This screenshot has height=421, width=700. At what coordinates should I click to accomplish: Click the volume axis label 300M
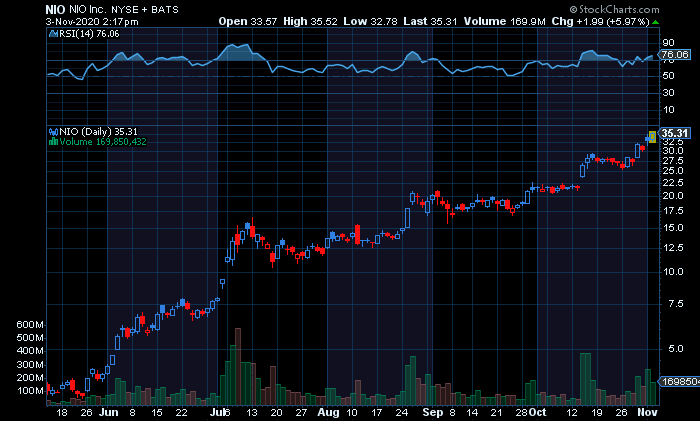pos(30,365)
